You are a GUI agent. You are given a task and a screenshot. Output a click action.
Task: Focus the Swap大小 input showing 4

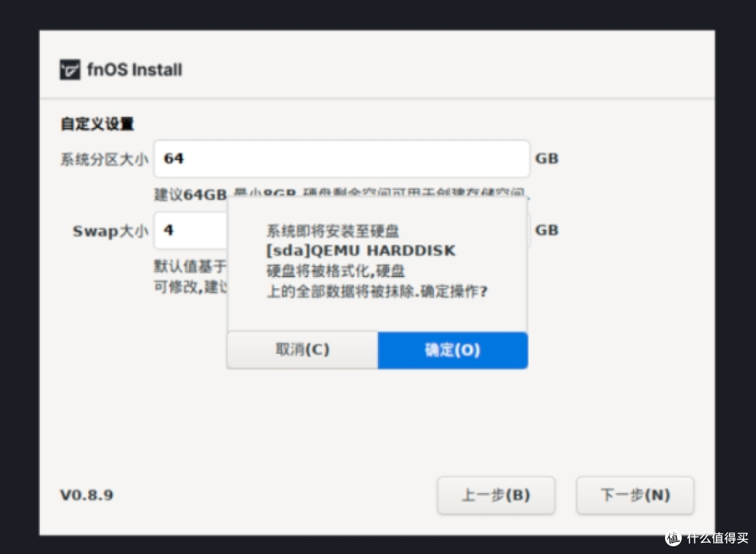pos(190,230)
